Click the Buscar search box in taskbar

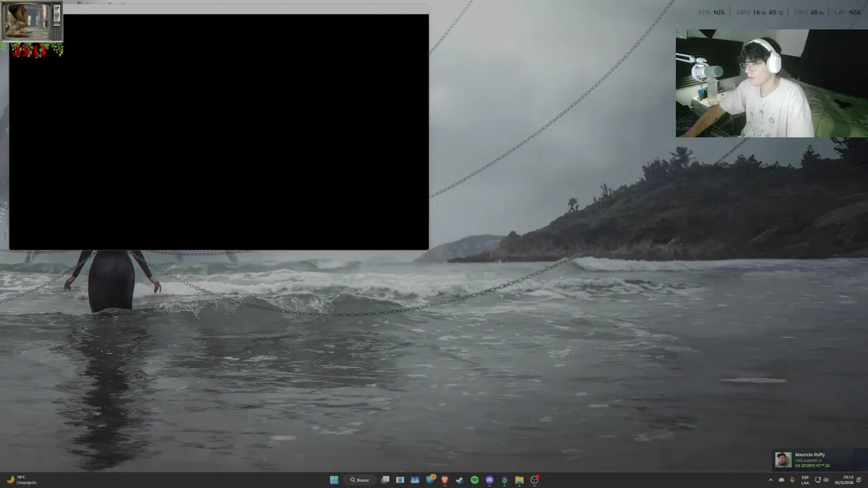pyautogui.click(x=361, y=480)
